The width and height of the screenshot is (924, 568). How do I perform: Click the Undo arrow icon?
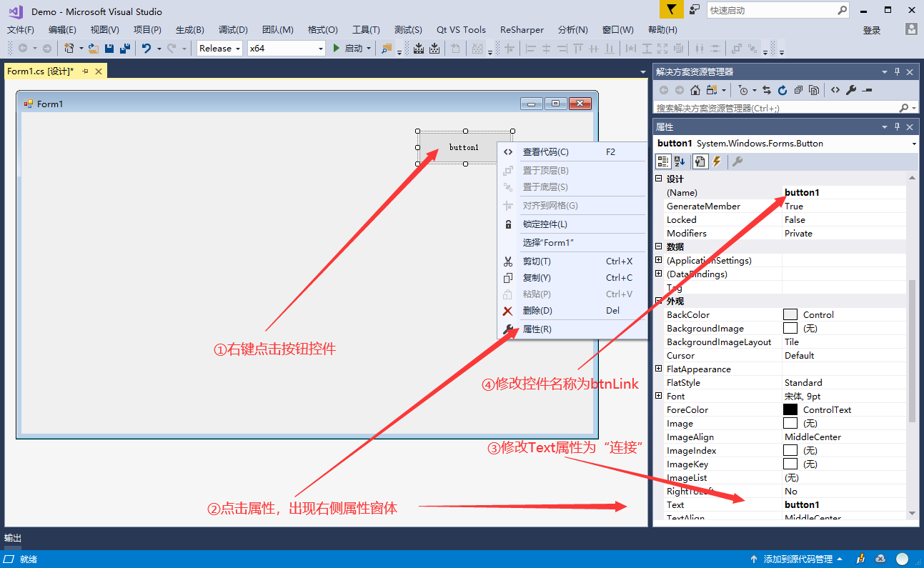point(146,49)
